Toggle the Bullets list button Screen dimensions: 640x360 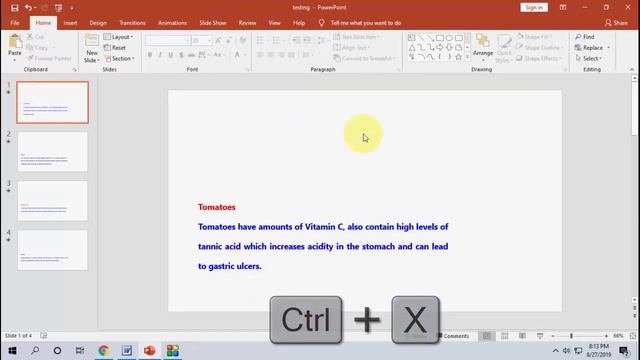click(x=260, y=40)
